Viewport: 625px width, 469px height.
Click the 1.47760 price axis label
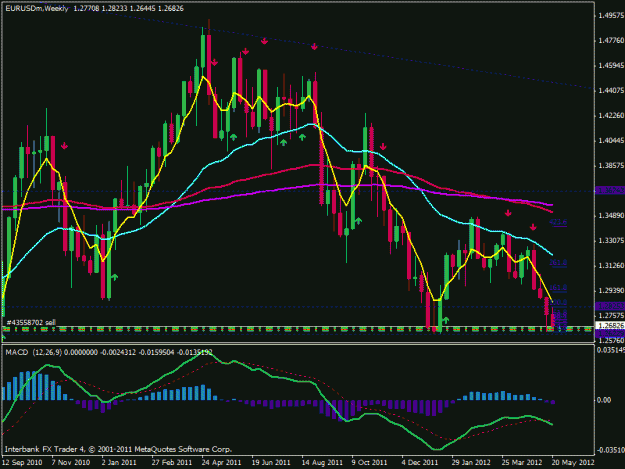[611, 41]
